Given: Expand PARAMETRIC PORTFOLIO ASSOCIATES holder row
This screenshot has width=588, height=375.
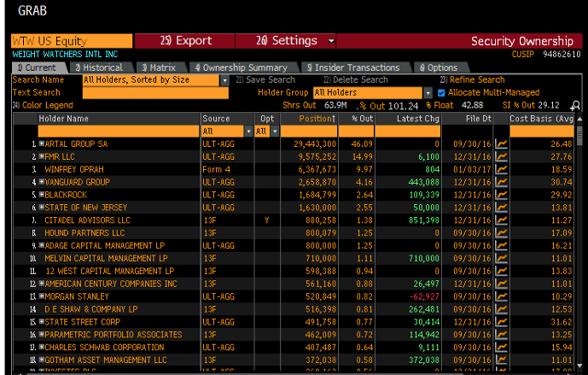Looking at the screenshot, I should tap(41, 335).
